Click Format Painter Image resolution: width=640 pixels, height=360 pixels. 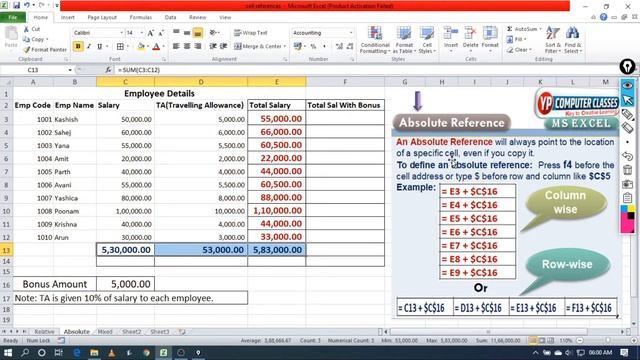click(45, 49)
